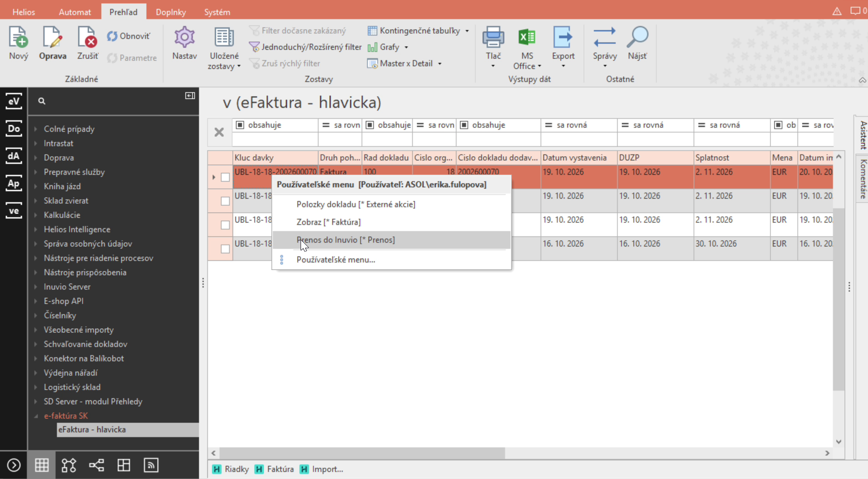Click the Nájsť magnifier icon
Screen dimensions: 868x479
pyautogui.click(x=637, y=37)
